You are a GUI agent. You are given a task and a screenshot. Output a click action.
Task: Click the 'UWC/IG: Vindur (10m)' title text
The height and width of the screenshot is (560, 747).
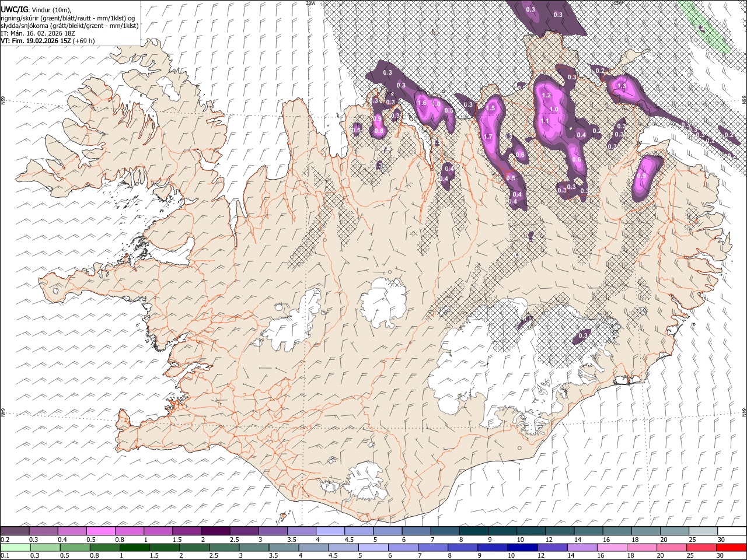click(x=36, y=10)
